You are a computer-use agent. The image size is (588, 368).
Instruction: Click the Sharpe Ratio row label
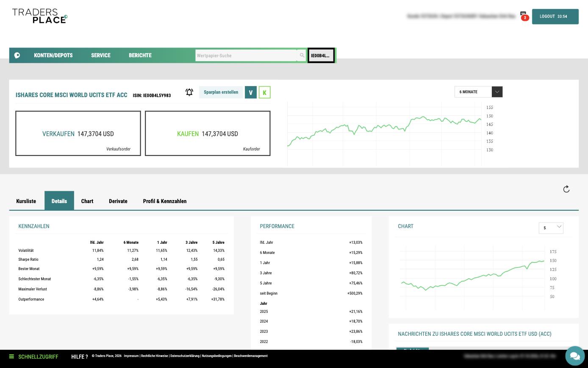pos(28,259)
